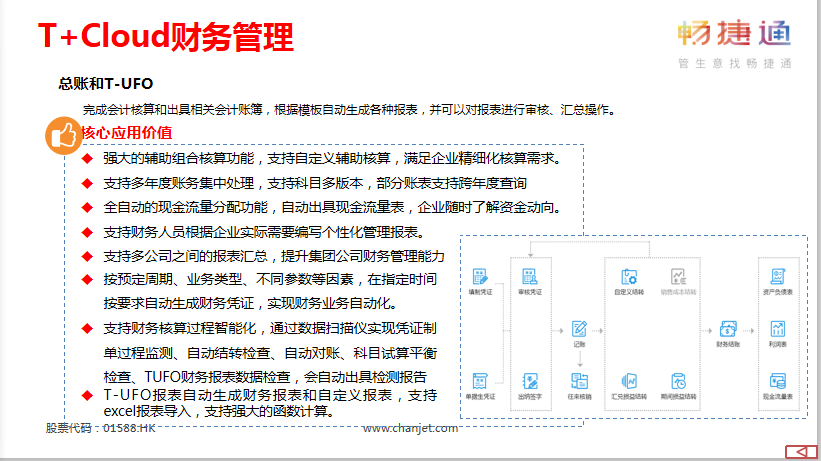The image size is (821, 461).
Task: Click the bullet 支持多公司之间的报表汇总
Action: point(274,256)
